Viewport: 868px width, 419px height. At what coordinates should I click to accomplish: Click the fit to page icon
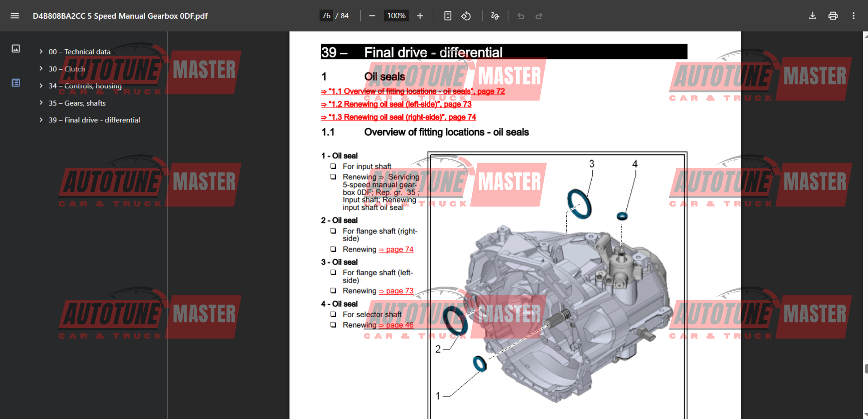448,16
